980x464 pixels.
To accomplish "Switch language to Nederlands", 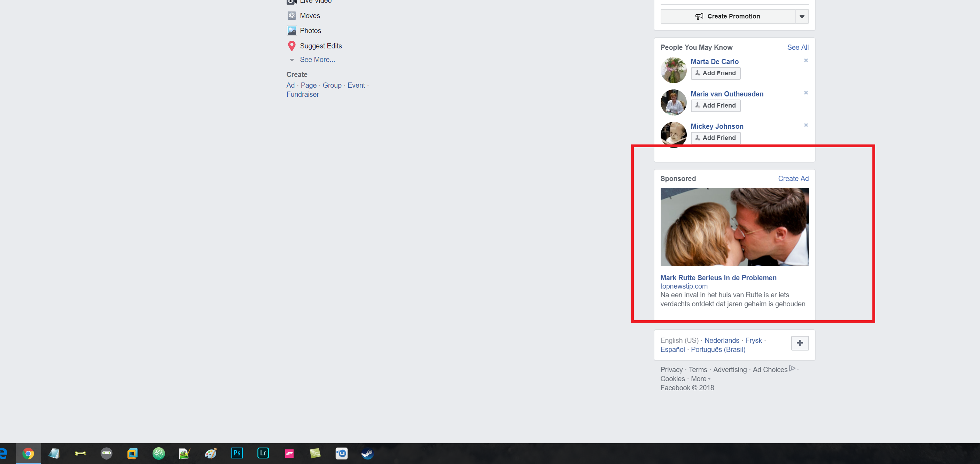I will [722, 340].
